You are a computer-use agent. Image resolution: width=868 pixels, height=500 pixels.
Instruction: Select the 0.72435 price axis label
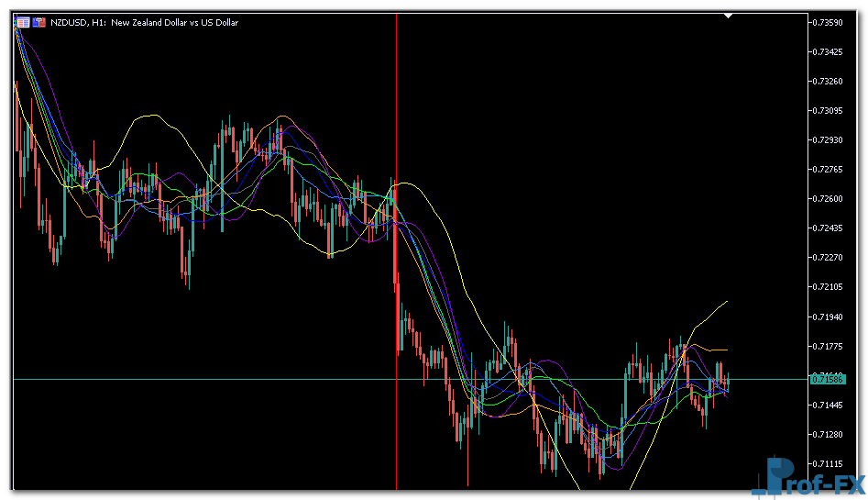[829, 228]
